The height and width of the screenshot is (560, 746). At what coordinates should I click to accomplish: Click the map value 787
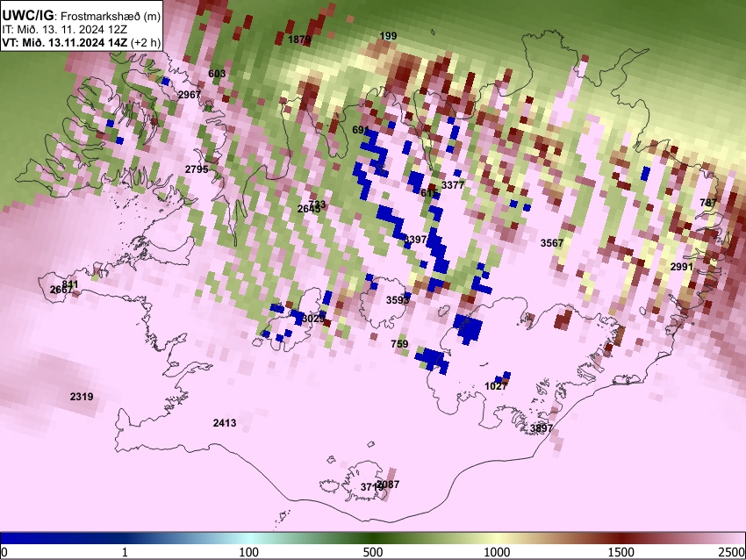(708, 203)
